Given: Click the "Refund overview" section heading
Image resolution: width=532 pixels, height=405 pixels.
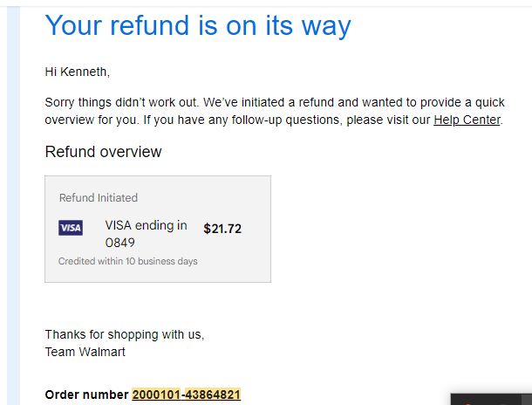Looking at the screenshot, I should (x=103, y=152).
